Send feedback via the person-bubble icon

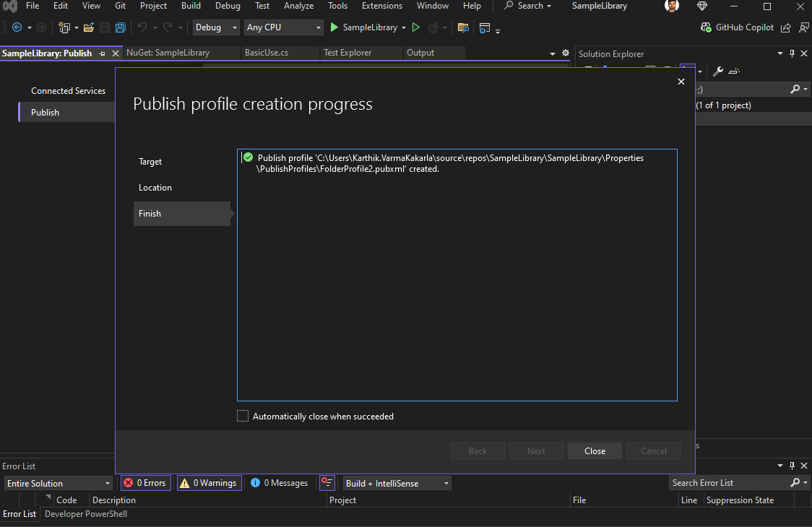[804, 27]
